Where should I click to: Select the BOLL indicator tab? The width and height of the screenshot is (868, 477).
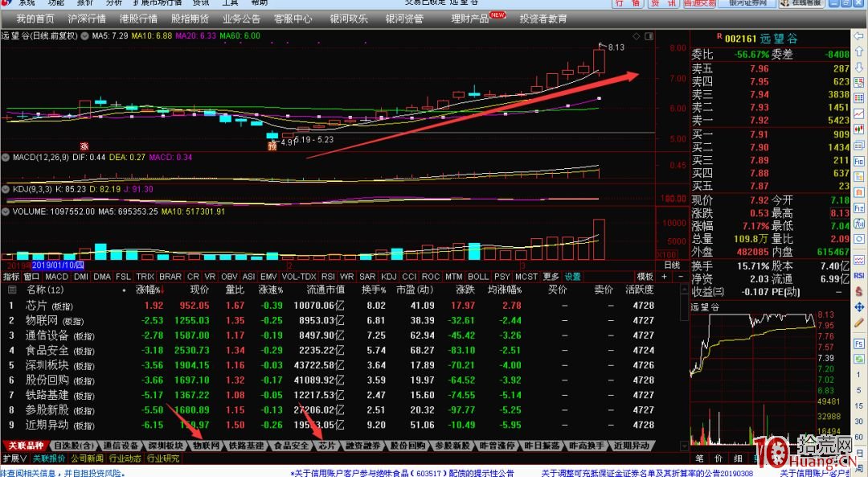[x=477, y=277]
